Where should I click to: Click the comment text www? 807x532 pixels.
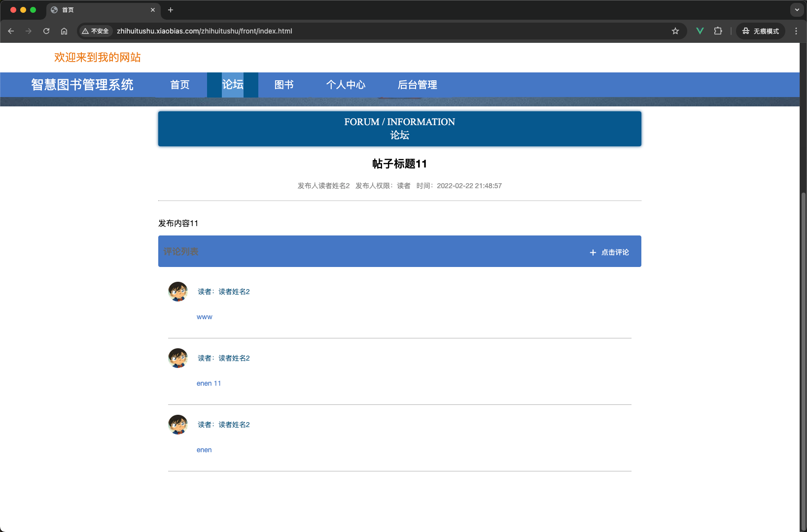coord(205,317)
